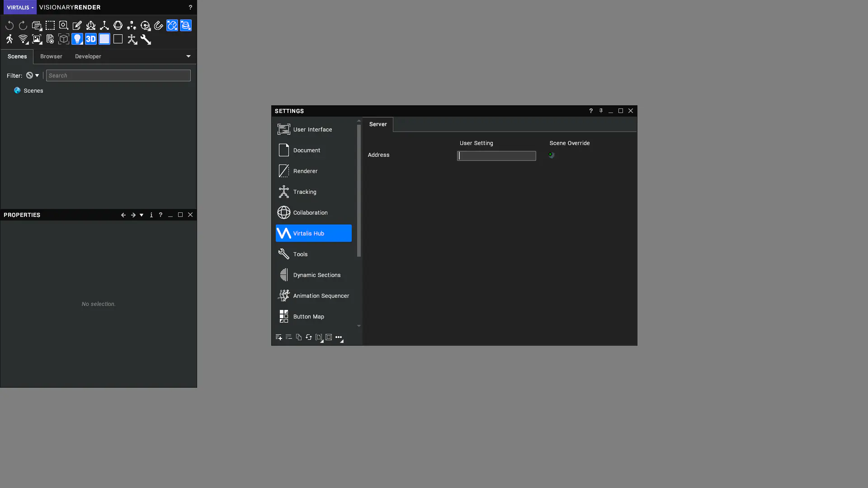Expand the panel tabs overflow arrow
This screenshot has height=488, width=868.
click(189, 56)
